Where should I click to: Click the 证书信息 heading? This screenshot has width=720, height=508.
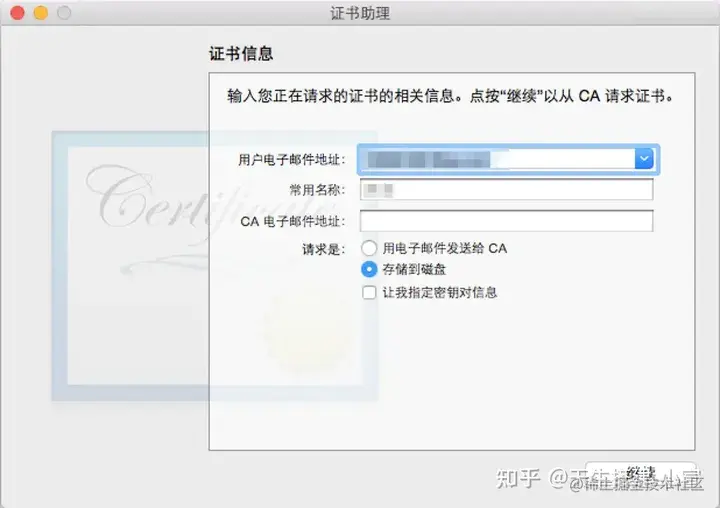[x=241, y=54]
